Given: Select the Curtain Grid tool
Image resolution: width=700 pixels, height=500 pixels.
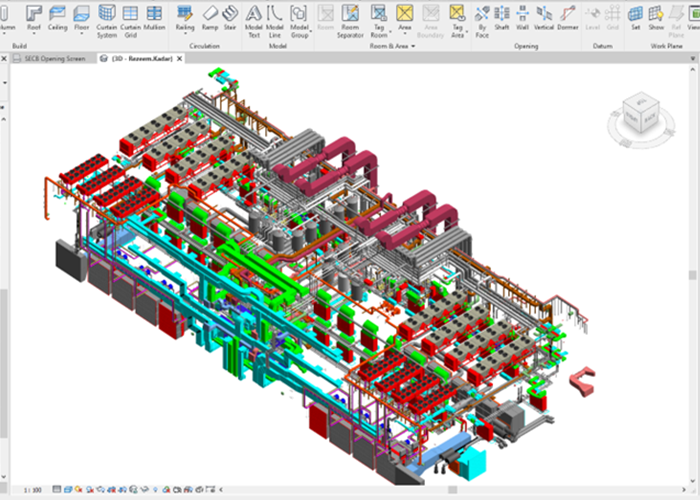Looking at the screenshot, I should point(130,21).
